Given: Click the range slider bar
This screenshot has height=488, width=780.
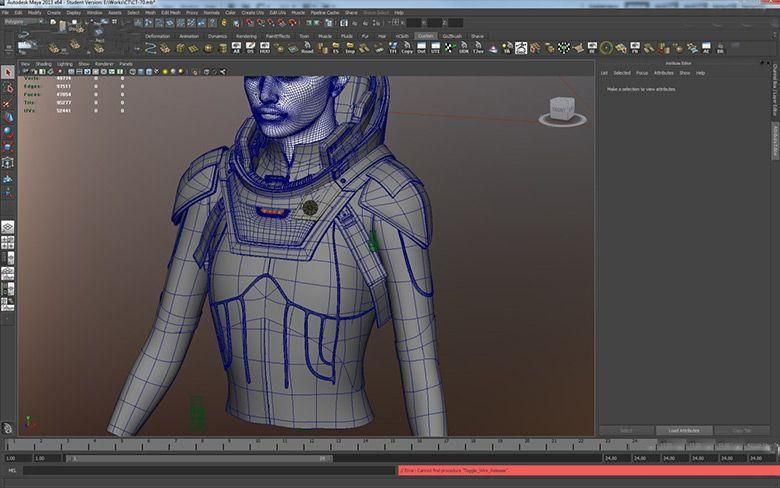Looking at the screenshot, I should click(x=199, y=458).
